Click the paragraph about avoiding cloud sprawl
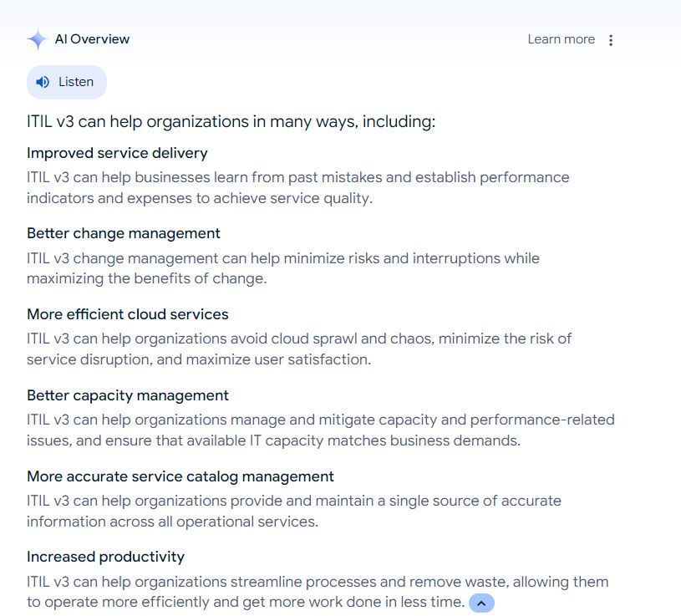Screen dimensions: 681x616 (x=298, y=349)
